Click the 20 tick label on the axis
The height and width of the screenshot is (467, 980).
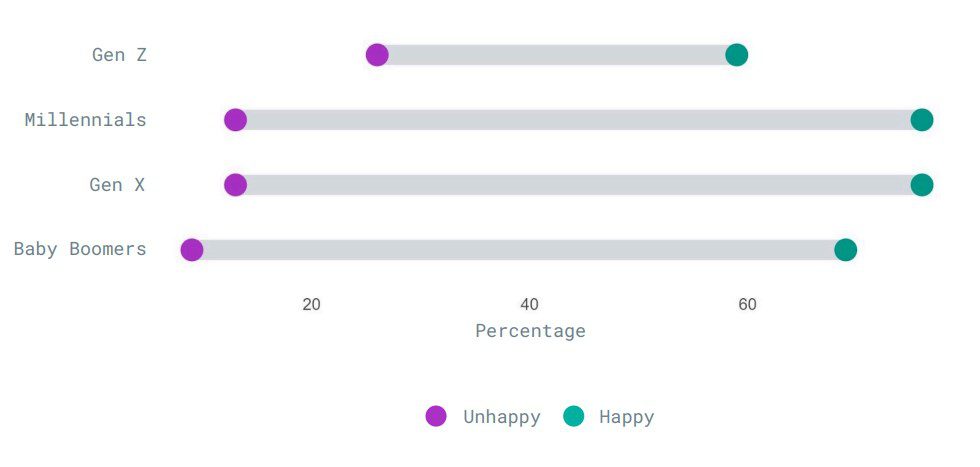[x=312, y=305]
